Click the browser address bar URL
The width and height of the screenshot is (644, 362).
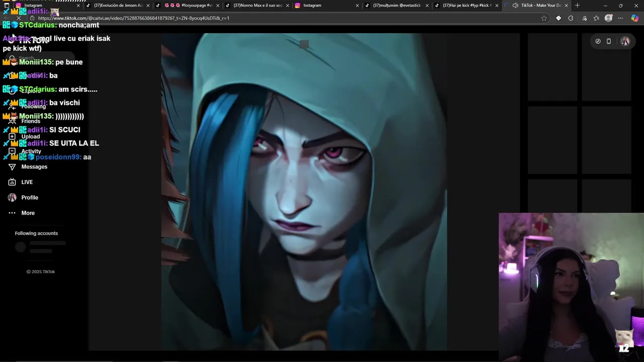pyautogui.click(x=133, y=18)
